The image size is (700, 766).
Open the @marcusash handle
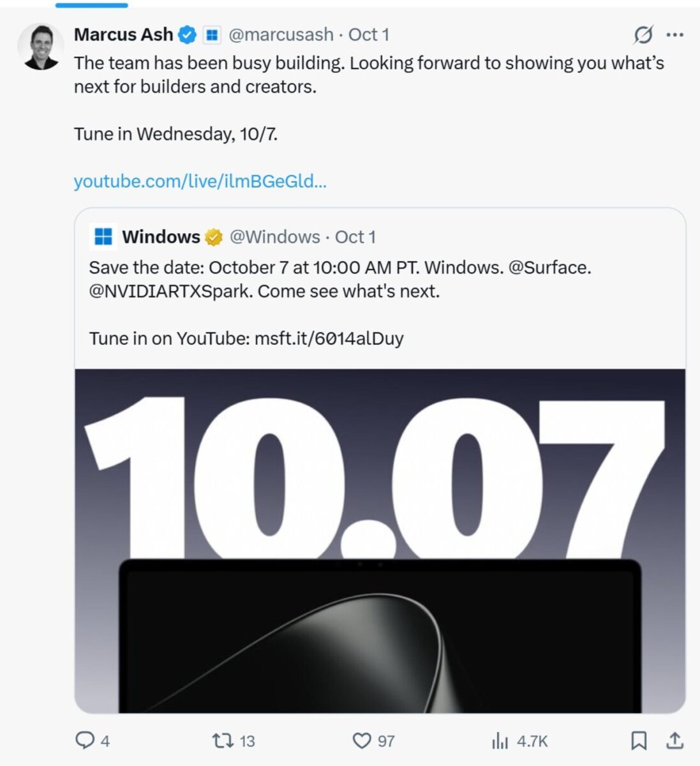(x=281, y=34)
